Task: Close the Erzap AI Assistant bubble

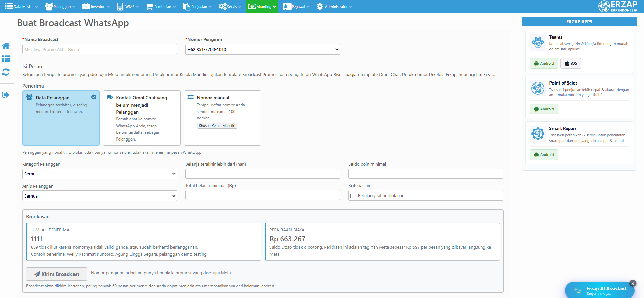Action: click(632, 283)
